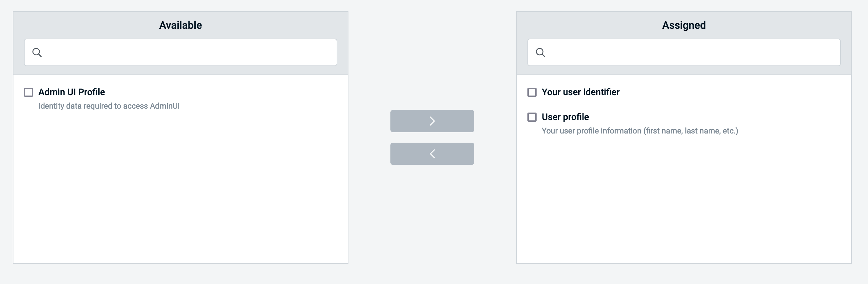Click the 'Your user profile information' description
The height and width of the screenshot is (284, 868).
640,131
